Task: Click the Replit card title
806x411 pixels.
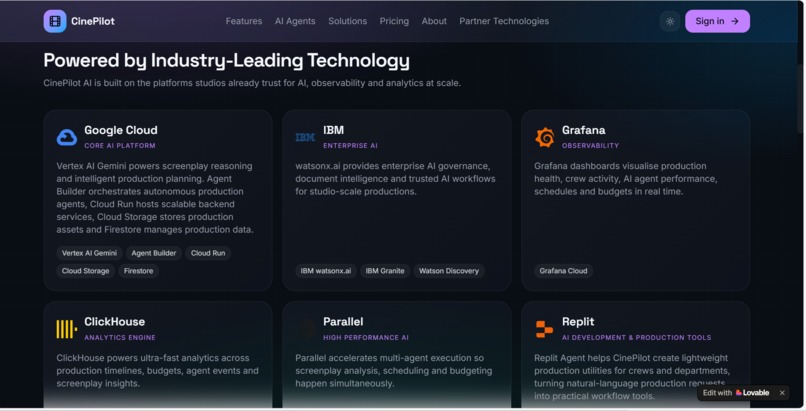Action: pos(578,322)
